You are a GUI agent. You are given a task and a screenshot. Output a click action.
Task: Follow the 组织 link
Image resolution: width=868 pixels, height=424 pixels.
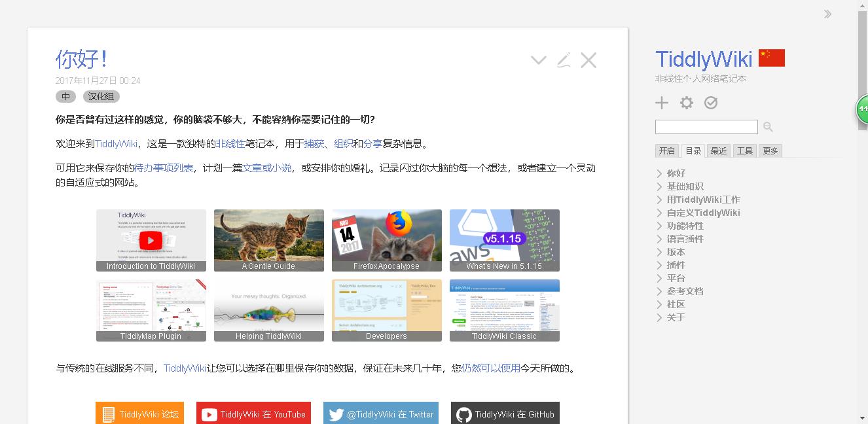(x=344, y=144)
